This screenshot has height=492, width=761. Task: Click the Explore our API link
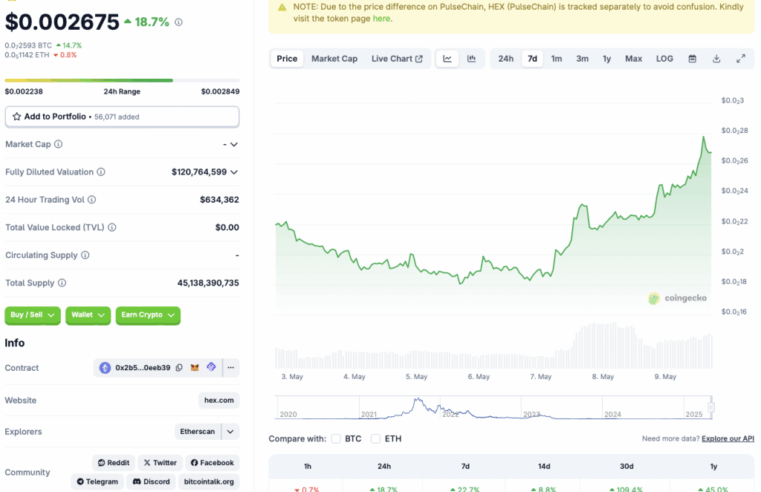728,439
